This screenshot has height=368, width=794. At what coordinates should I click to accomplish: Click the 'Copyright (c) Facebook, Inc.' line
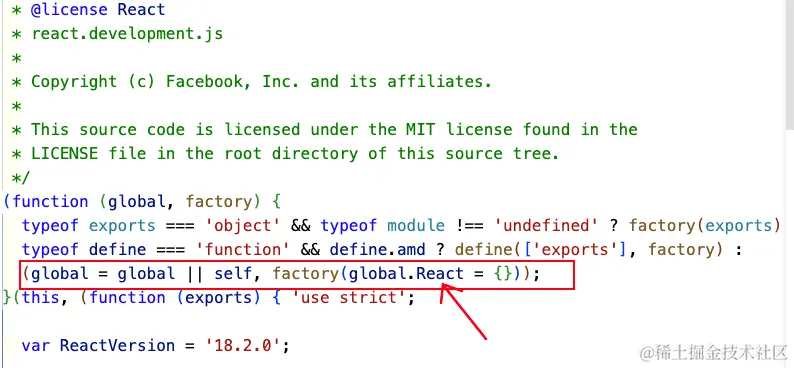[x=251, y=81]
